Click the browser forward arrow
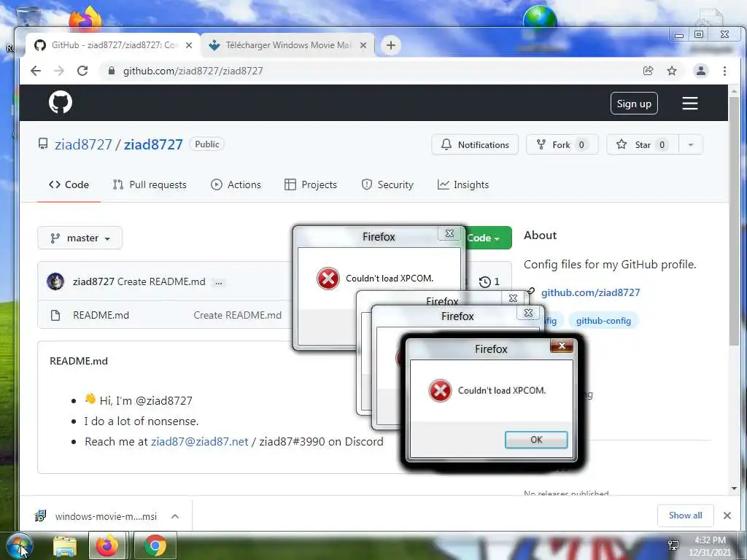 click(58, 71)
